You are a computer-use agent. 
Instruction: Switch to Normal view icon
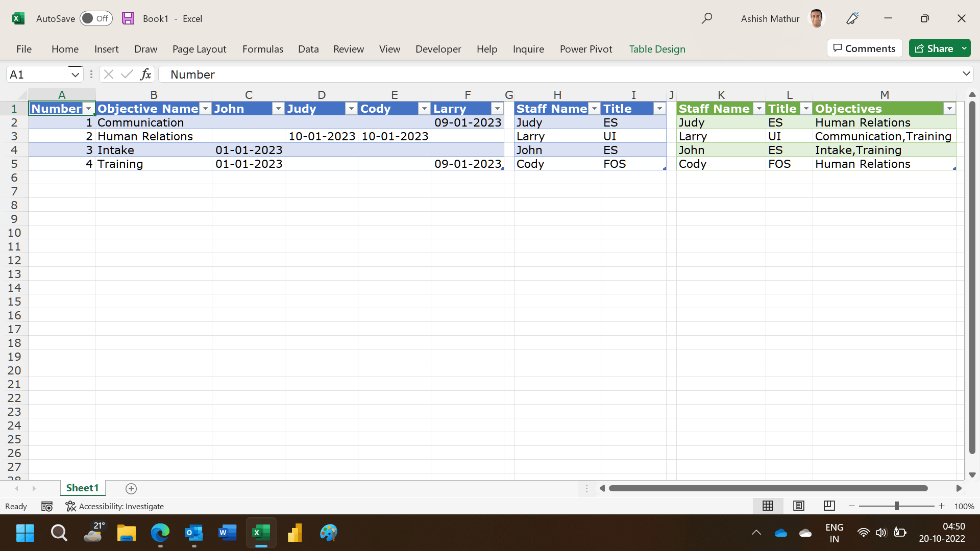[x=768, y=506]
